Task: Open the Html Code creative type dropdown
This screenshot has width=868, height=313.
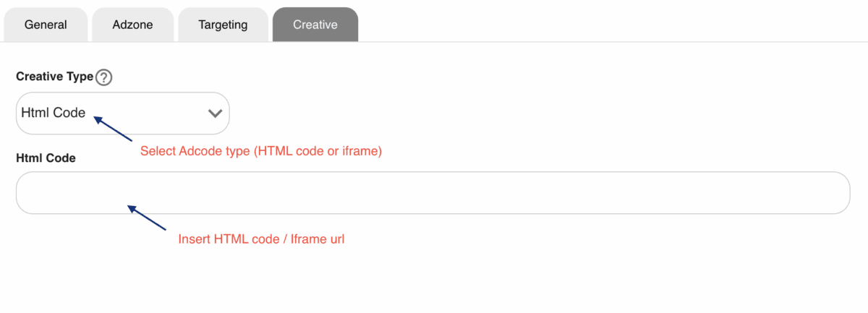Action: pos(123,113)
